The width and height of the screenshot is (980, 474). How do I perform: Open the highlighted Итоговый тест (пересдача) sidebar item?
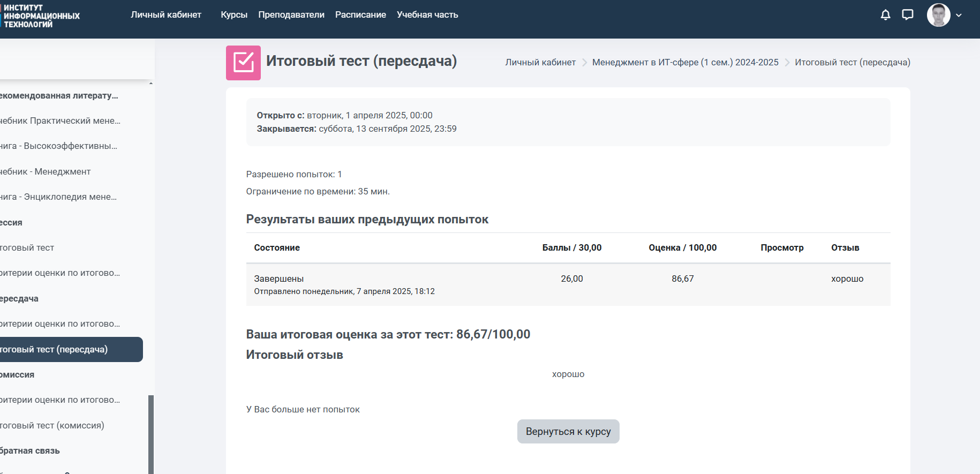tap(54, 349)
